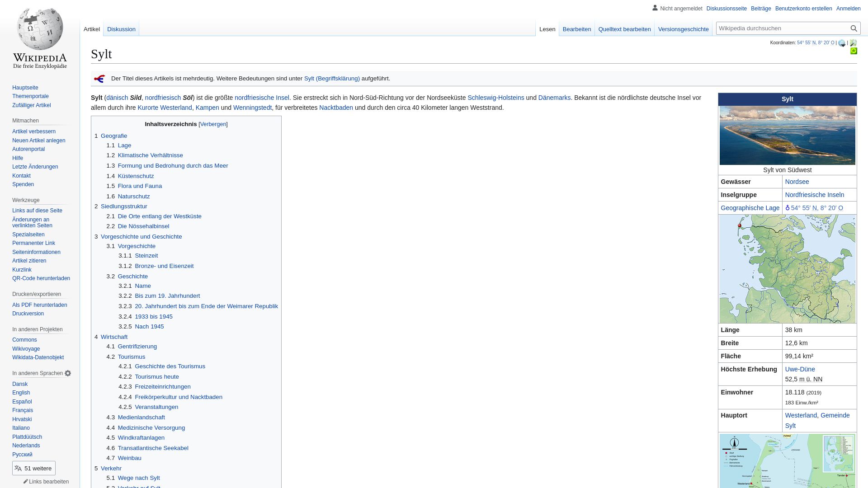The image size is (868, 488).
Task: Expand section 4.2 Tourismus subsections
Action: (131, 357)
